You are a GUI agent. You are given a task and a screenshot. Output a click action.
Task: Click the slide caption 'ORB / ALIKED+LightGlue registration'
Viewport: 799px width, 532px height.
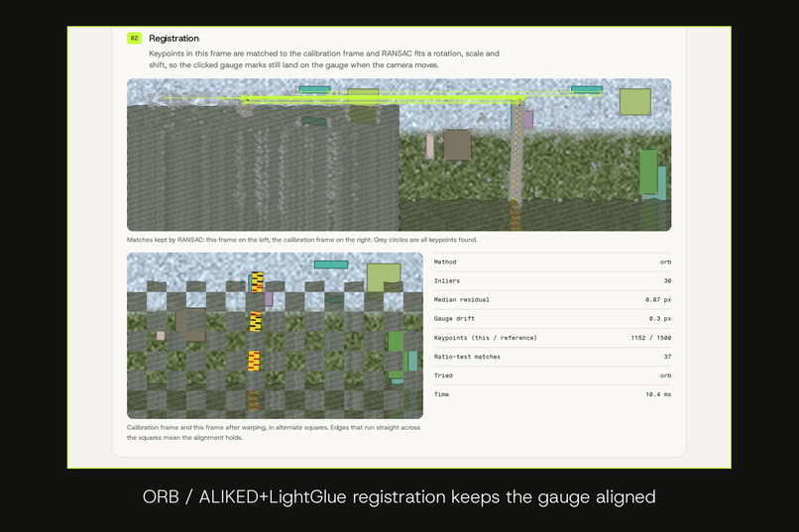(399, 497)
